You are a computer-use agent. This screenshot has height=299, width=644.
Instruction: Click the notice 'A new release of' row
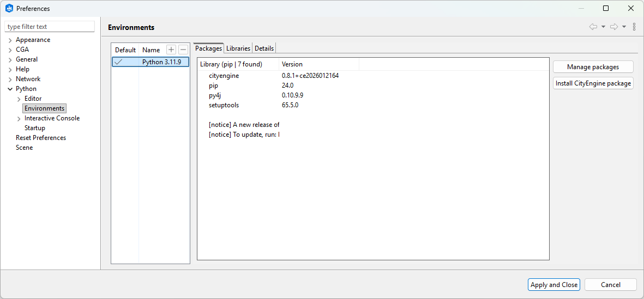click(x=244, y=125)
